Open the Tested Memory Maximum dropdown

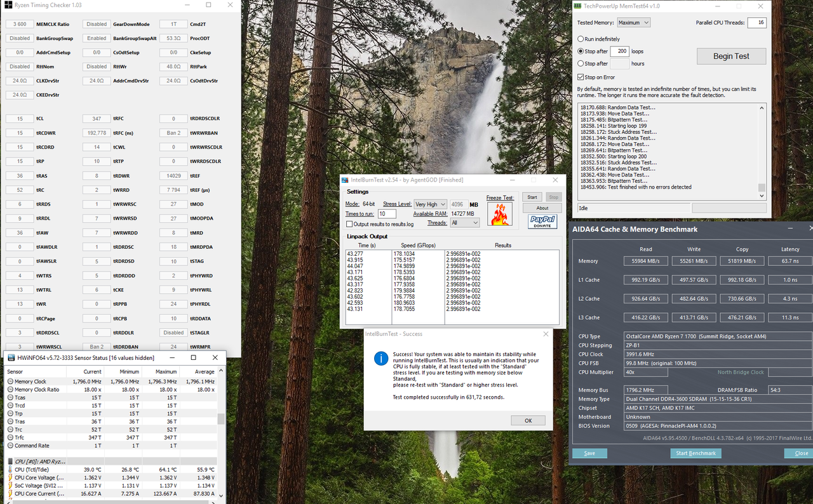[633, 22]
